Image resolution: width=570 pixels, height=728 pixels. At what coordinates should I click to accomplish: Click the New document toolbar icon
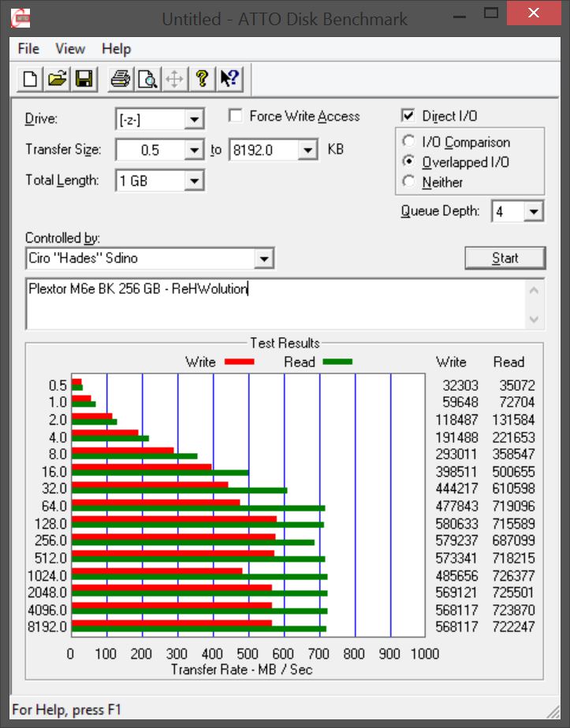(30, 79)
